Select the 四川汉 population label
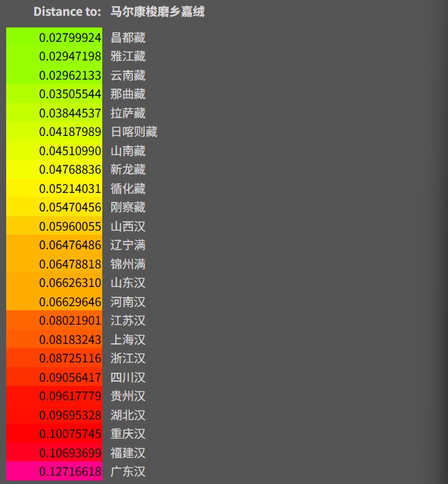Image resolution: width=448 pixels, height=484 pixels. pos(128,378)
